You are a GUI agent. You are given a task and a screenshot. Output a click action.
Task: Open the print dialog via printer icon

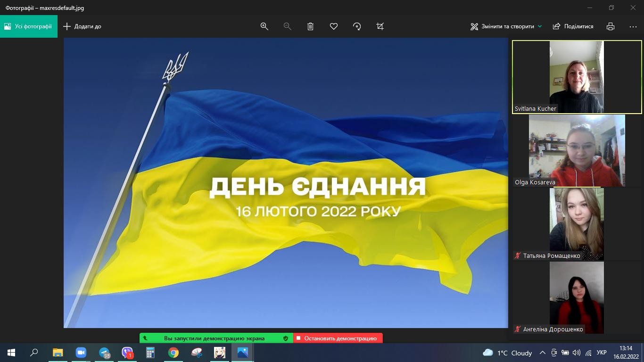(x=611, y=26)
